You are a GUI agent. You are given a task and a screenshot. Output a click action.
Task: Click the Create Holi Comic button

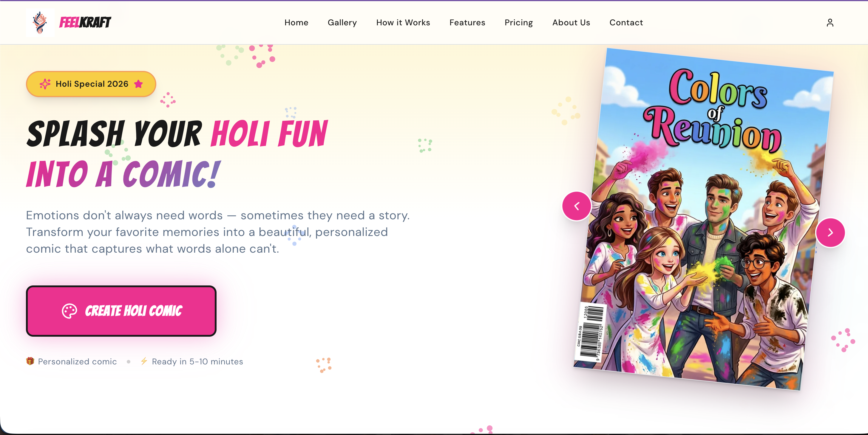(x=121, y=311)
